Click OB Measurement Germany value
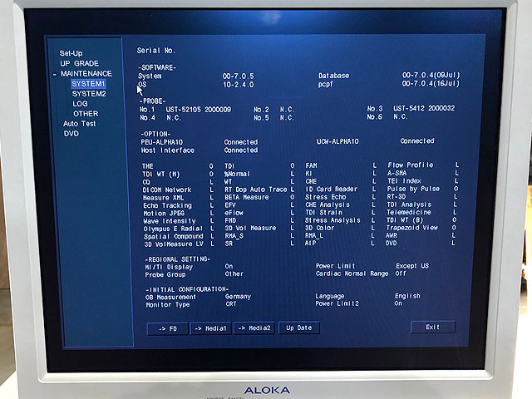Viewport: 532px width, 399px height. coord(238,297)
